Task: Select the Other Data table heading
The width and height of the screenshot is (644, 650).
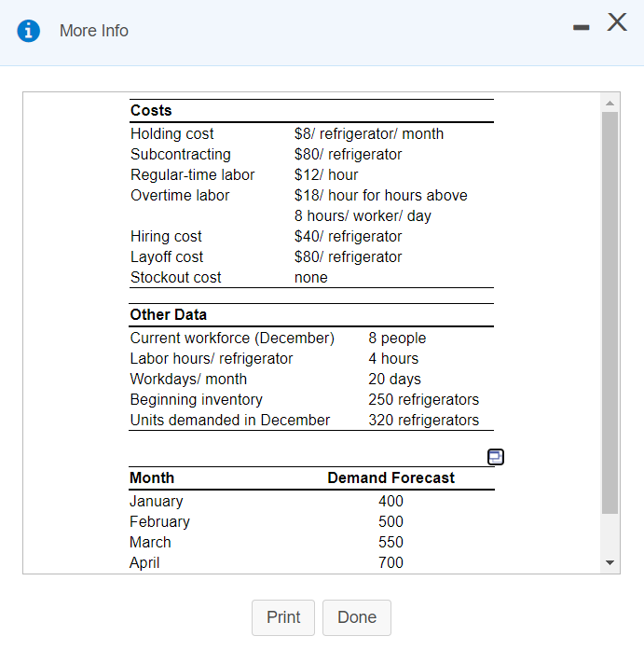Action: click(169, 314)
